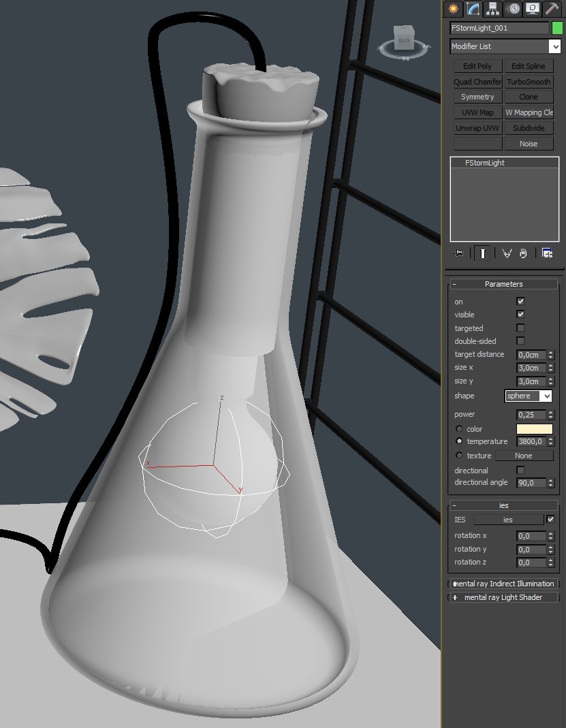Open the Display panel tab
The width and height of the screenshot is (566, 728).
click(532, 8)
